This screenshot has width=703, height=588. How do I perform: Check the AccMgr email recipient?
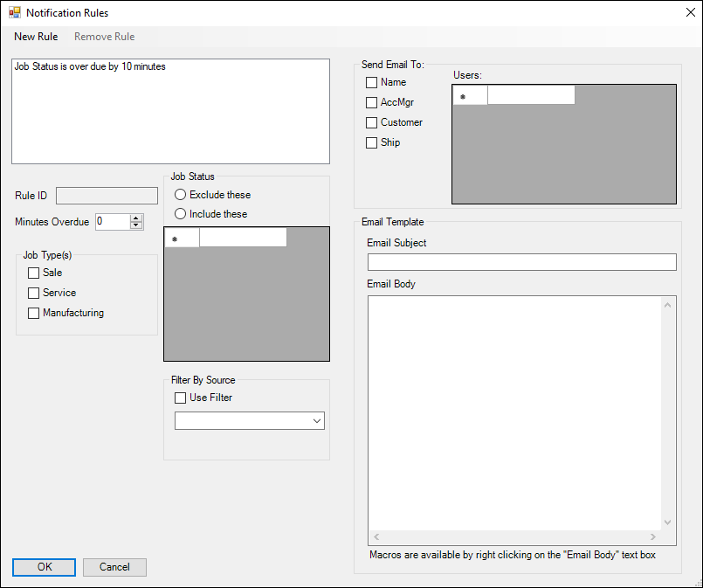click(x=372, y=103)
